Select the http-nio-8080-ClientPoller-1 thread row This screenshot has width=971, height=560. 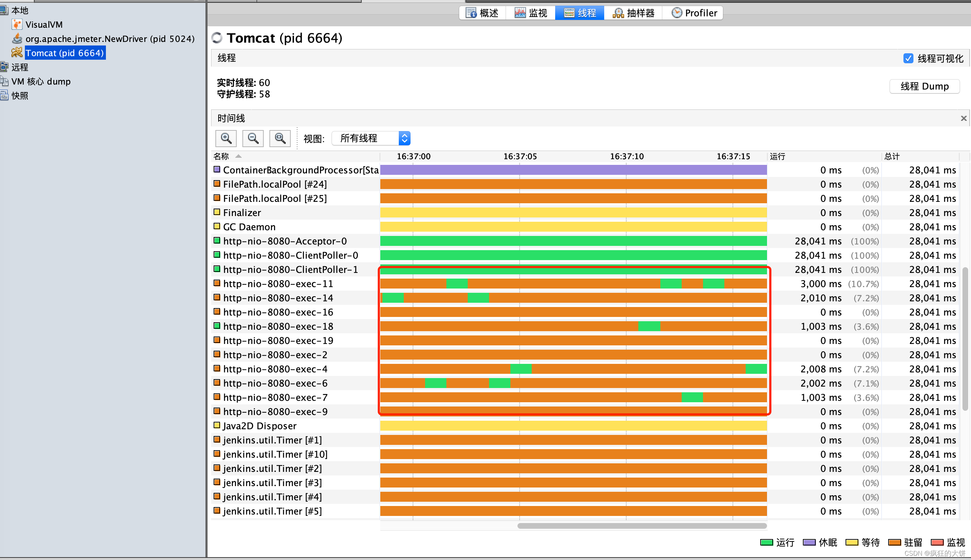585,270
